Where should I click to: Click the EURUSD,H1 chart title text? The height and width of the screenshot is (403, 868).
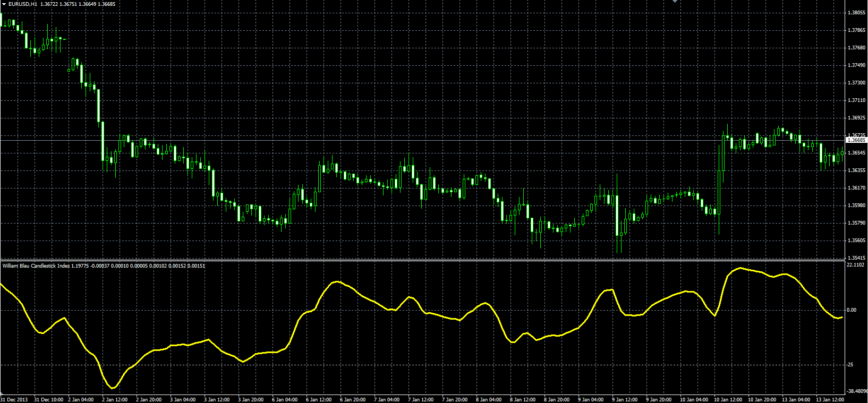pyautogui.click(x=23, y=4)
